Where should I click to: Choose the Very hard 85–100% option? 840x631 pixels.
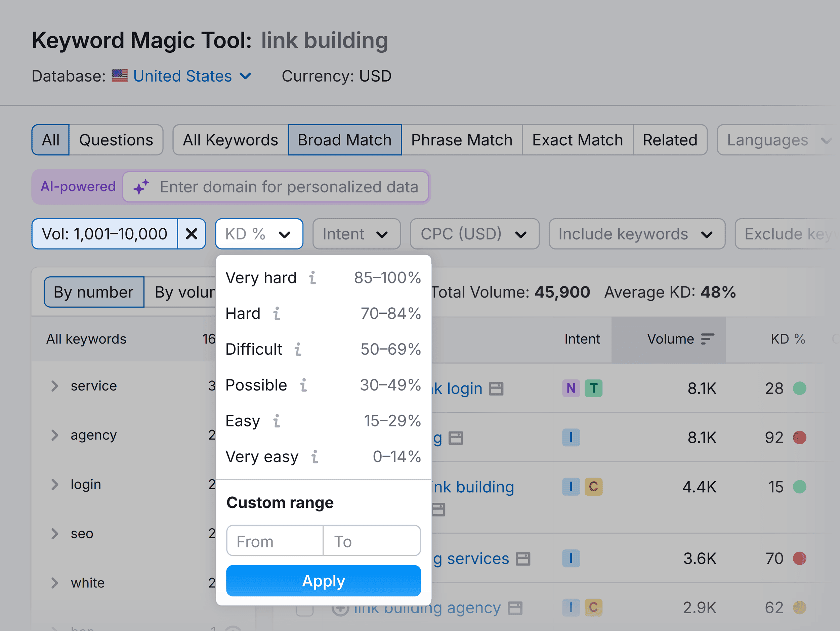[323, 278]
